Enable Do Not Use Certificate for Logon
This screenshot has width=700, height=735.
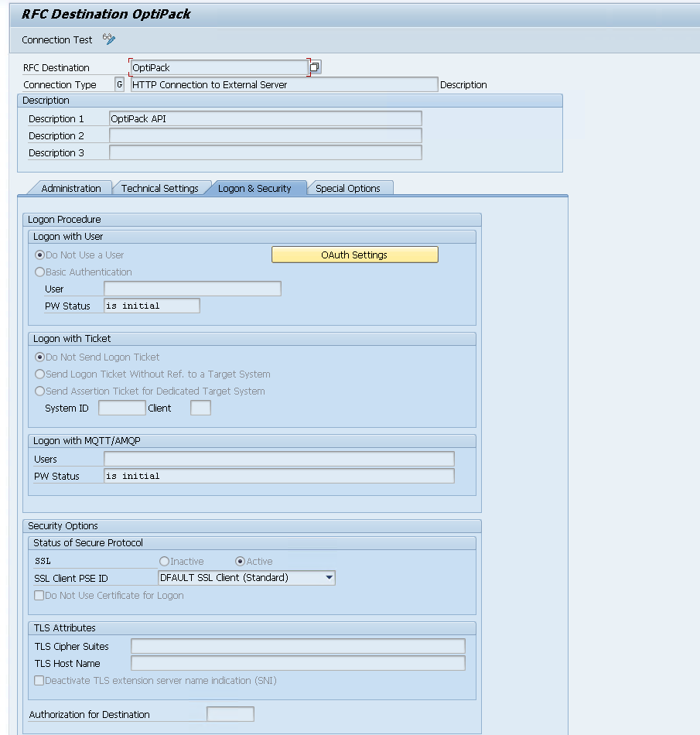pyautogui.click(x=39, y=595)
